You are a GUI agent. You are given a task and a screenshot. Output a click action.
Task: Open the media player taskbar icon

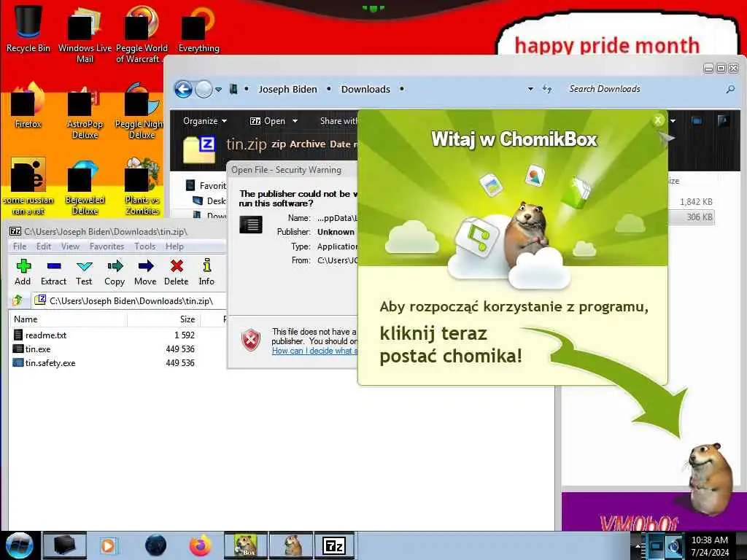(108, 545)
